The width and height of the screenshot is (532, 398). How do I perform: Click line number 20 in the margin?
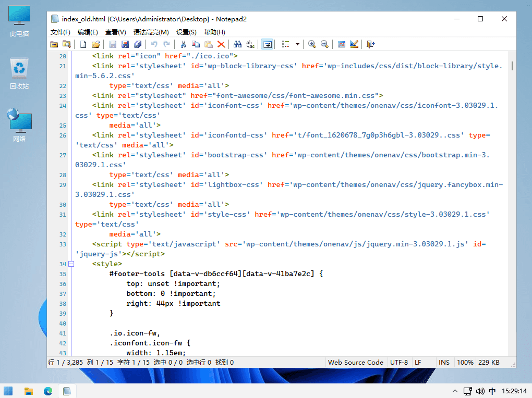point(63,56)
